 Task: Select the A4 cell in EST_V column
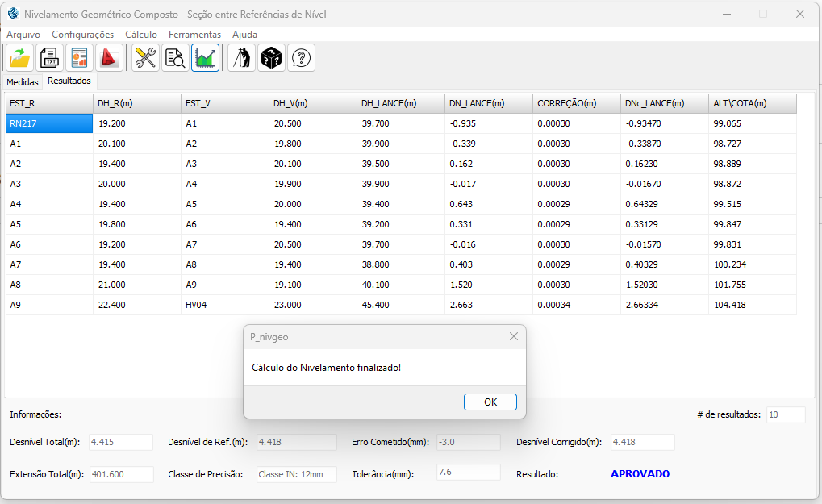[225, 184]
